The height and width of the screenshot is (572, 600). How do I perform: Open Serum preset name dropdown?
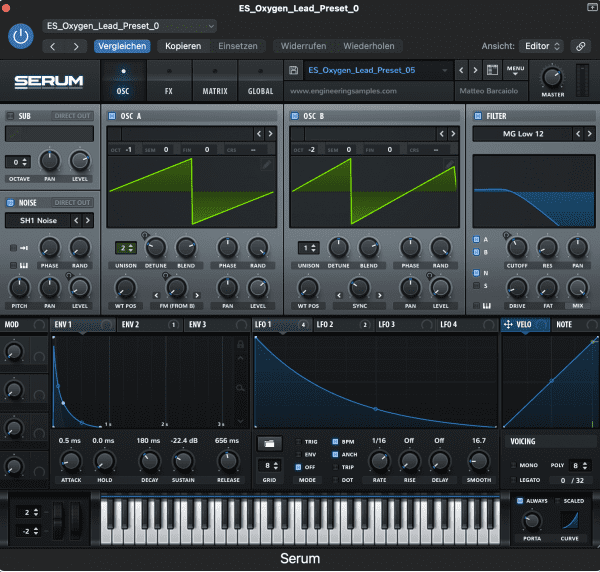[x=378, y=70]
